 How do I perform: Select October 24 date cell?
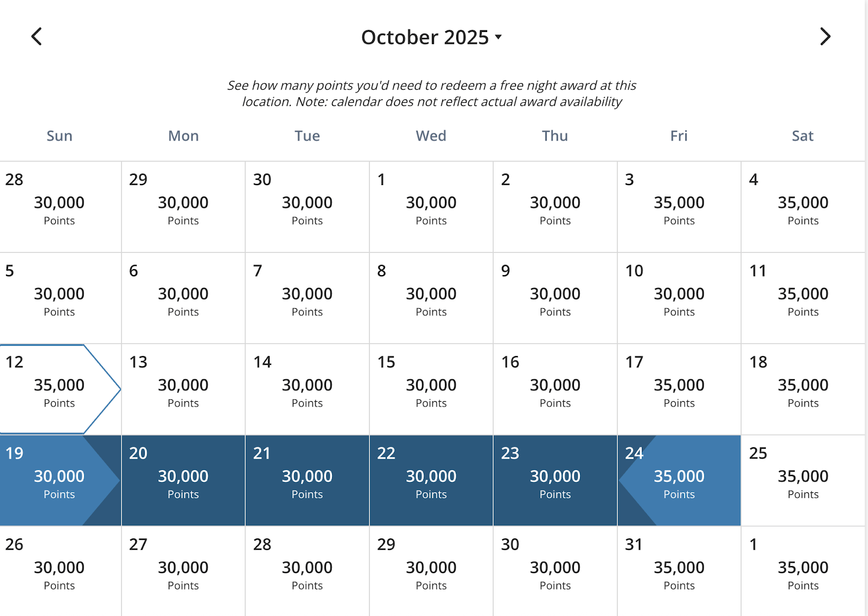pyautogui.click(x=679, y=480)
